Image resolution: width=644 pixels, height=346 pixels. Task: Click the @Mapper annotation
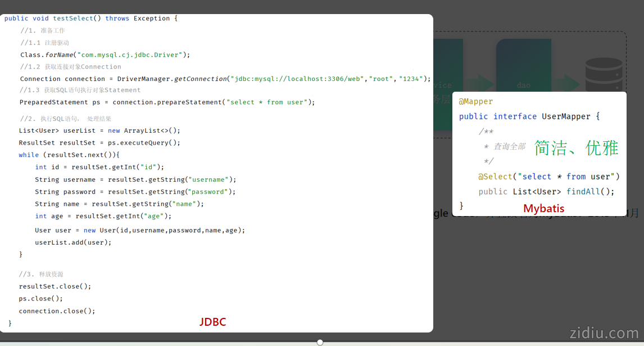pyautogui.click(x=476, y=102)
